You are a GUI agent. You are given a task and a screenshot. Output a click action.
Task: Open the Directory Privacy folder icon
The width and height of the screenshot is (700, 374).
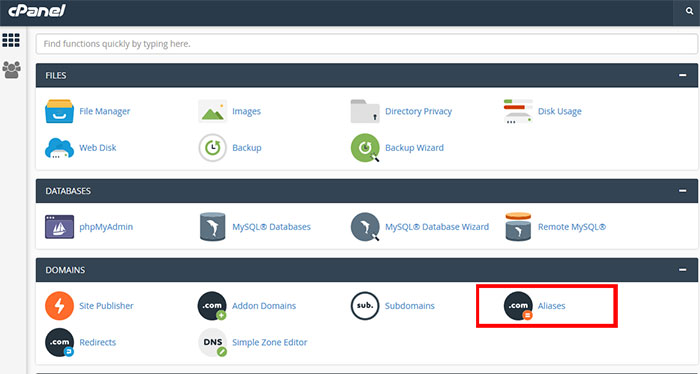click(365, 111)
